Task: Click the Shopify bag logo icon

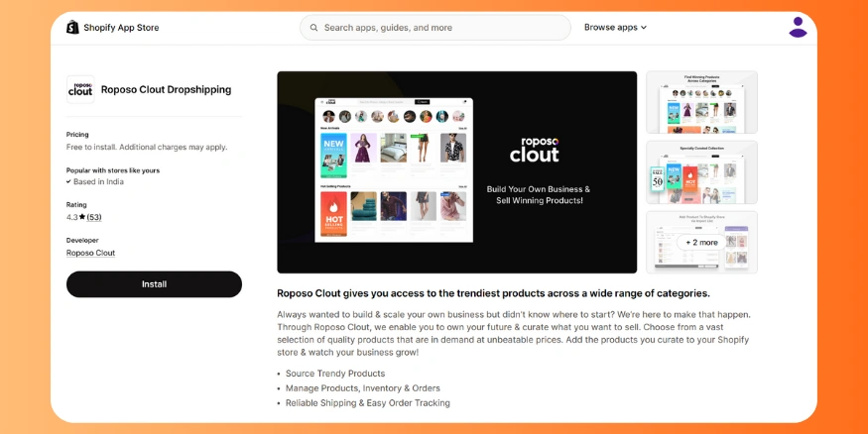Action: [72, 27]
